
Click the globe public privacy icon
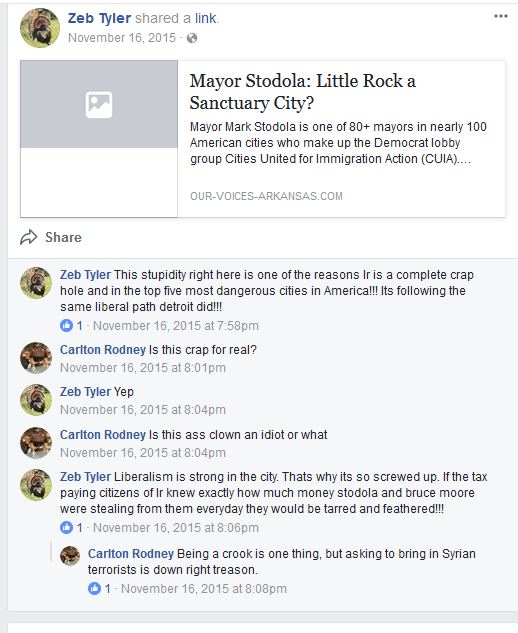click(192, 38)
